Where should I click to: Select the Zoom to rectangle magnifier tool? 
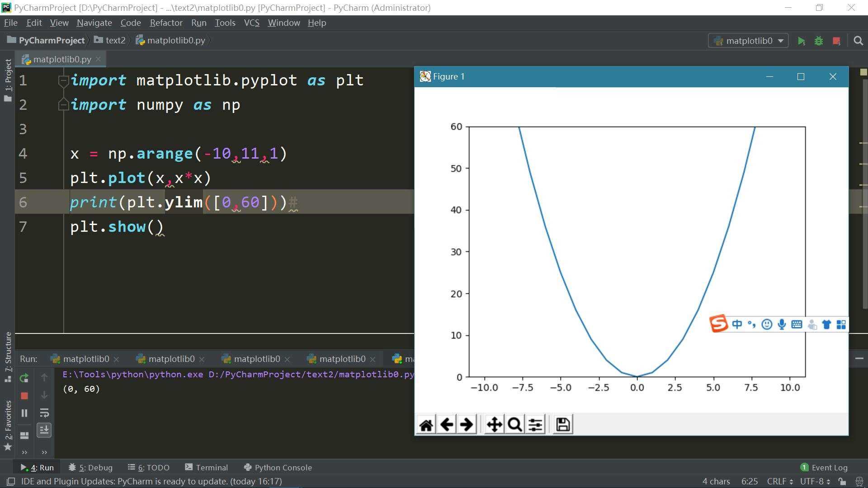click(514, 425)
